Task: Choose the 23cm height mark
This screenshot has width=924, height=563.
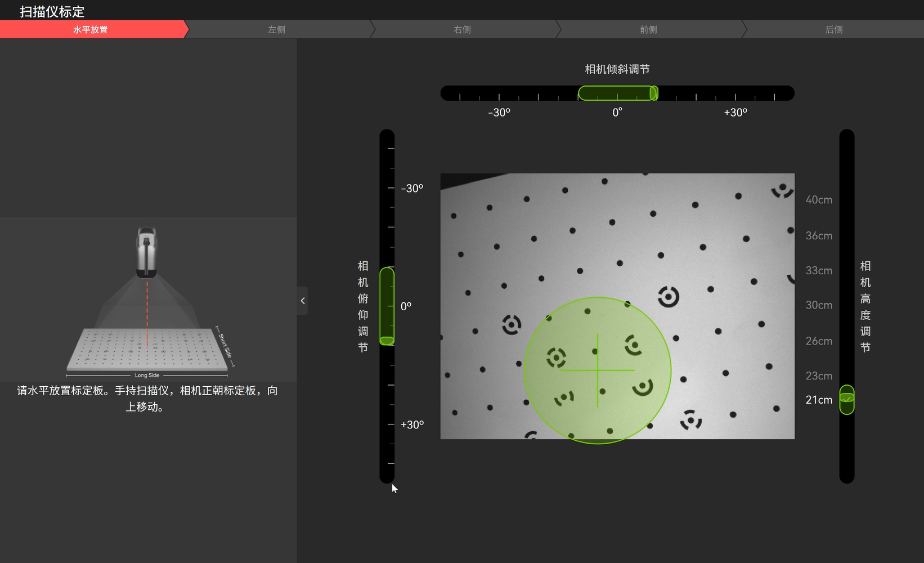Action: pos(818,376)
